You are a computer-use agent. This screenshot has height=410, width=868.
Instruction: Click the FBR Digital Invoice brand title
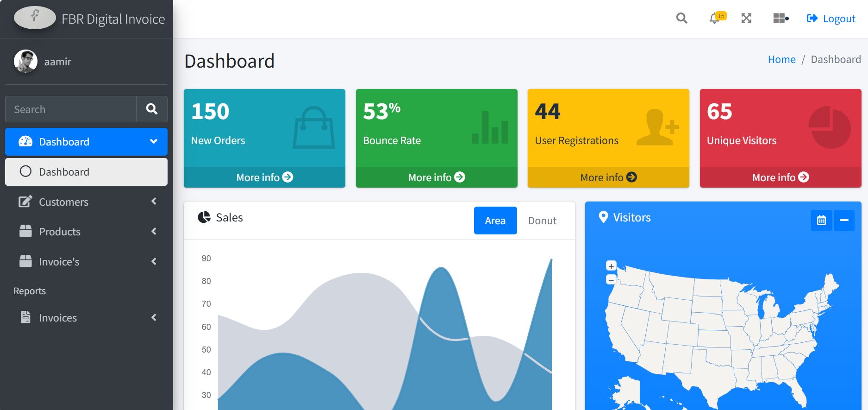tap(113, 19)
